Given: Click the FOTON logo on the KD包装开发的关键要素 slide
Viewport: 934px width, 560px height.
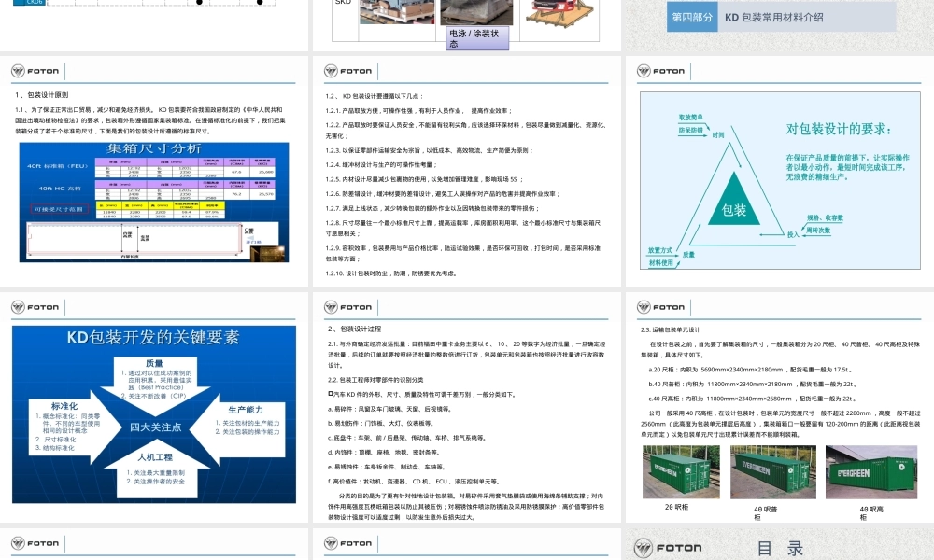Looking at the screenshot, I should (x=35, y=307).
